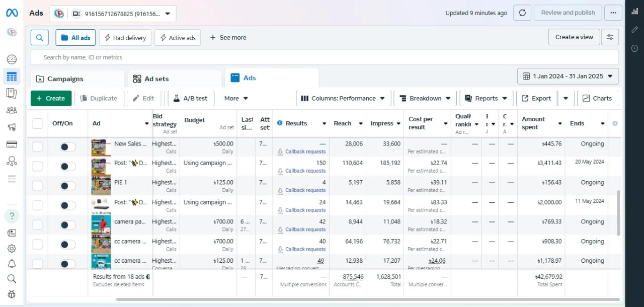Image resolution: width=644 pixels, height=307 pixels.
Task: Switch to the Campaigns tab
Action: [65, 79]
